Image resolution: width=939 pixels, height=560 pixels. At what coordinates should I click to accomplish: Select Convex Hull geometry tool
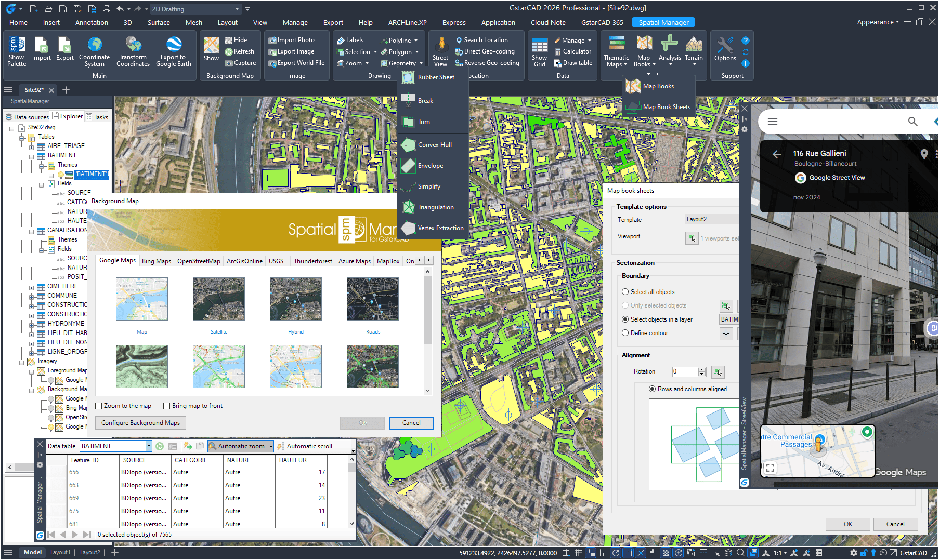point(434,145)
